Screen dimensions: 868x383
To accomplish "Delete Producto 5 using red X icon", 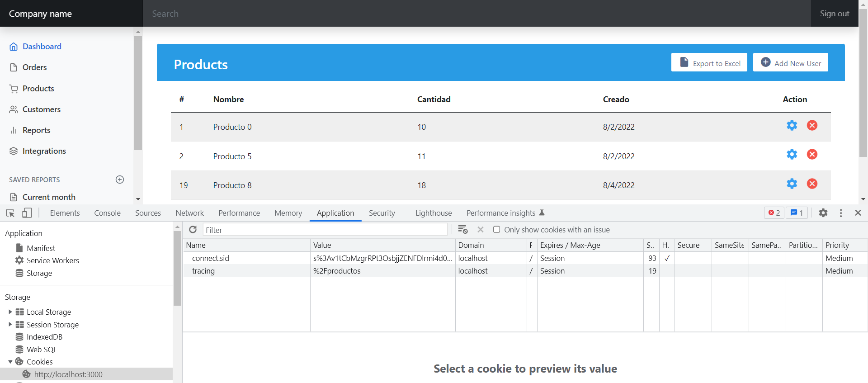I will pos(812,155).
